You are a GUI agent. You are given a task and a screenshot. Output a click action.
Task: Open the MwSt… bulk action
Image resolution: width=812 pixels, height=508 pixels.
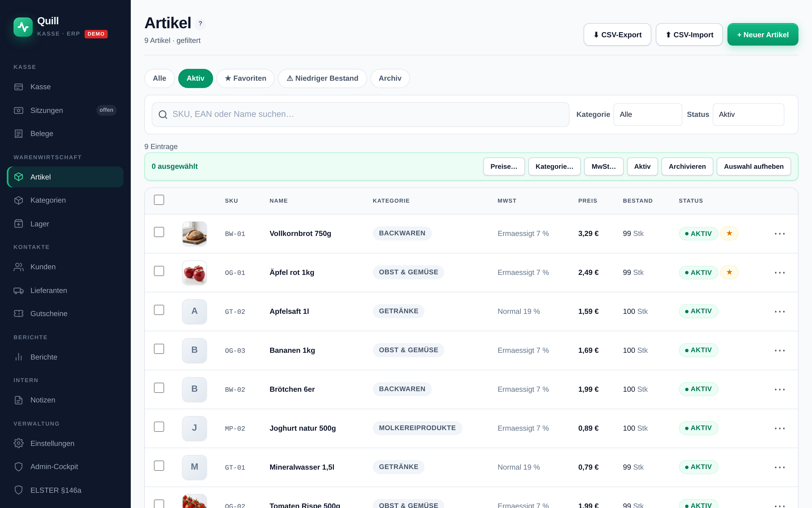click(x=604, y=167)
